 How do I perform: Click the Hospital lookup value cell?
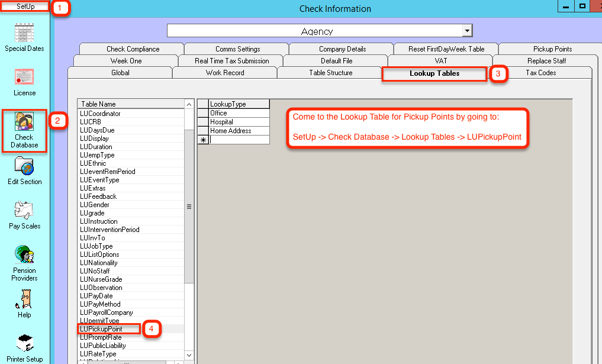pyautogui.click(x=239, y=122)
